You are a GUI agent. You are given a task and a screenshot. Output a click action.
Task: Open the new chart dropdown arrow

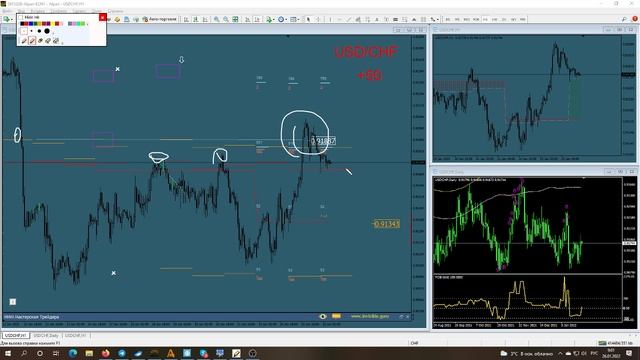tap(12, 20)
